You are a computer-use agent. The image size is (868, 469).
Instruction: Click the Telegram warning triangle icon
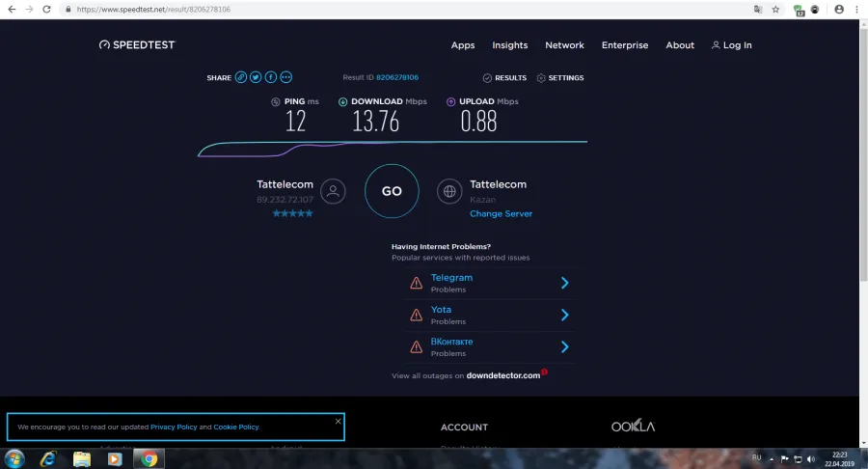pyautogui.click(x=417, y=284)
